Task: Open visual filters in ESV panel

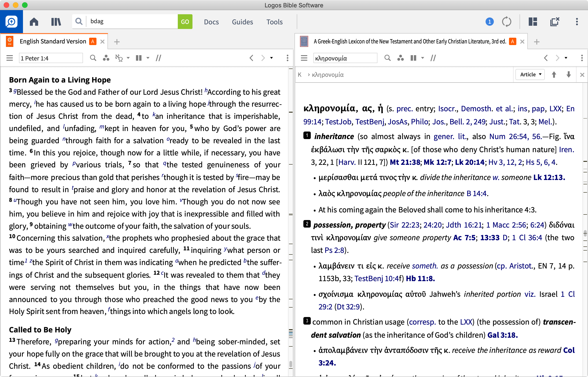Action: point(106,58)
